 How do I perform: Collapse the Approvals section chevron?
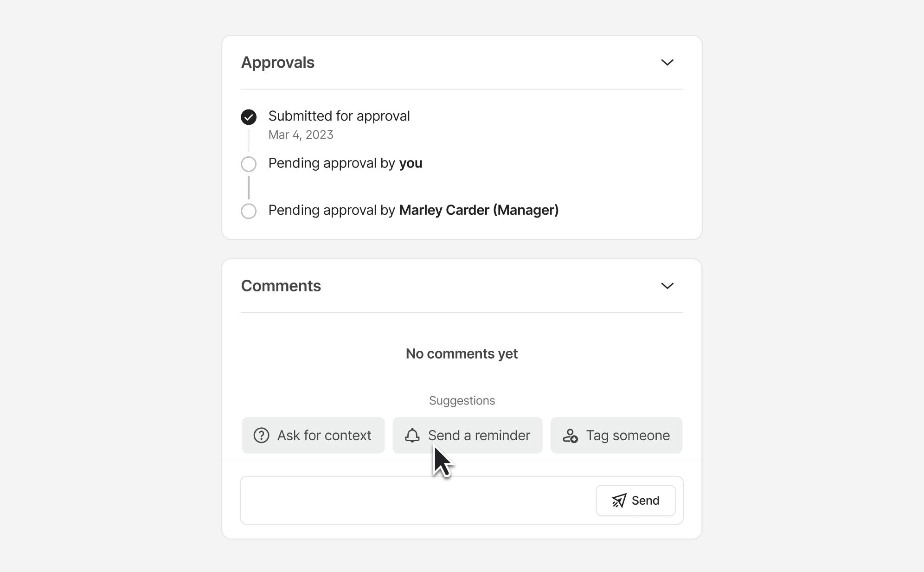click(667, 62)
